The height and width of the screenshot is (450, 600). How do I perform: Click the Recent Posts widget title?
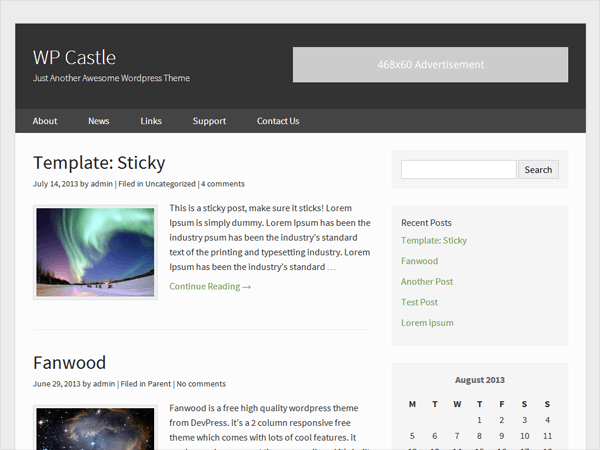[x=426, y=223]
